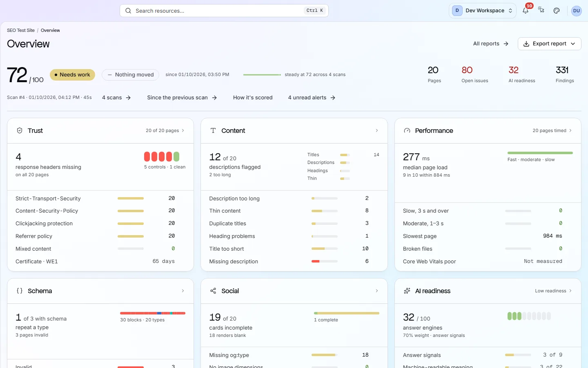Click the search magnifier icon
Image resolution: width=588 pixels, height=368 pixels.
(x=128, y=11)
